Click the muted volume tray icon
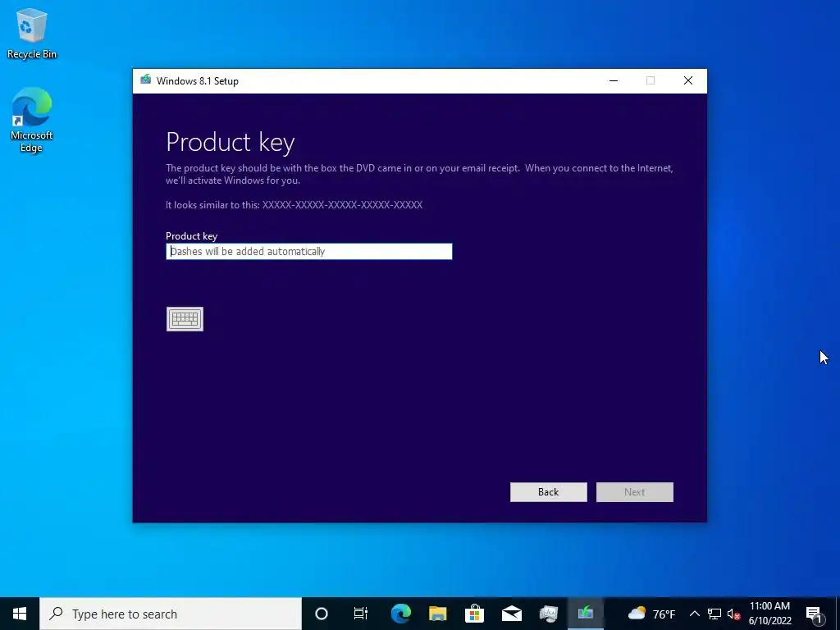 pyautogui.click(x=734, y=614)
